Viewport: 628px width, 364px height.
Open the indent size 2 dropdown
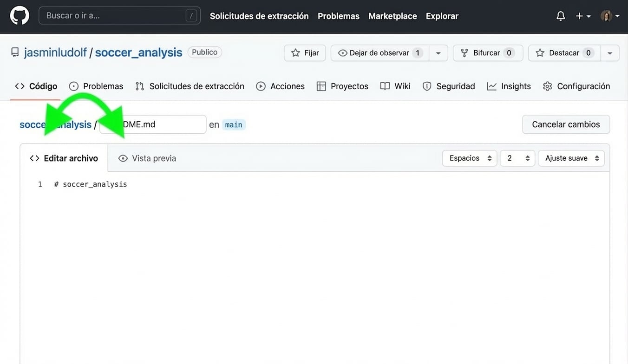(x=517, y=158)
